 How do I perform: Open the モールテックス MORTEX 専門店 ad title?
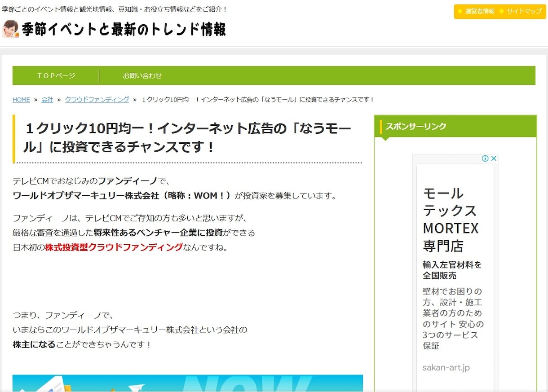(451, 220)
